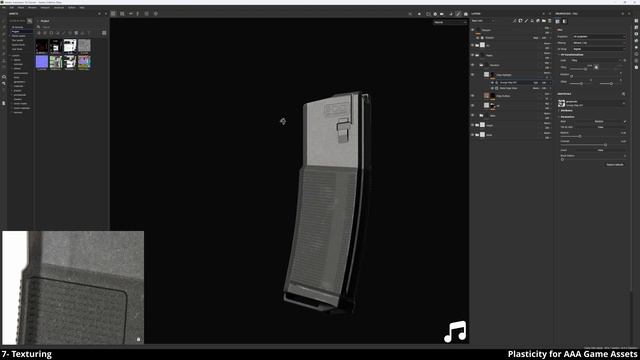Open the Window menu

pos(32,8)
